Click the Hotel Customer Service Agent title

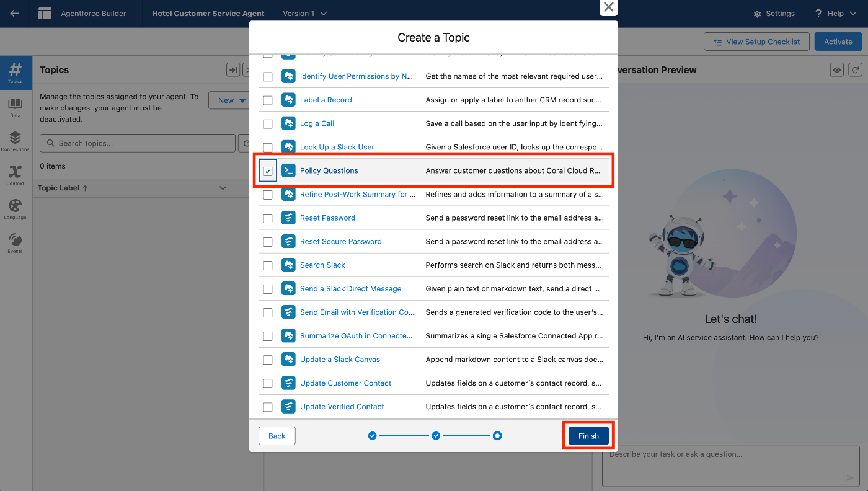(208, 14)
